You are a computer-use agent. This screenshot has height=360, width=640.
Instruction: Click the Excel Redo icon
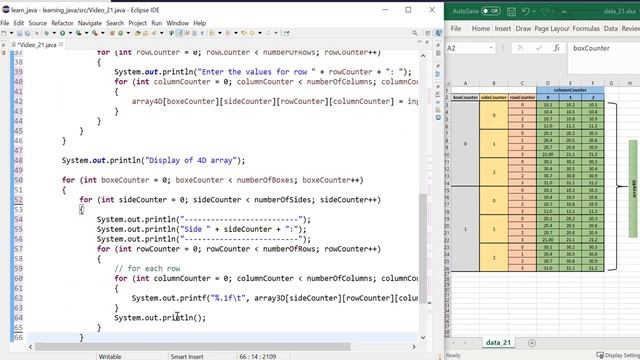pos(546,11)
